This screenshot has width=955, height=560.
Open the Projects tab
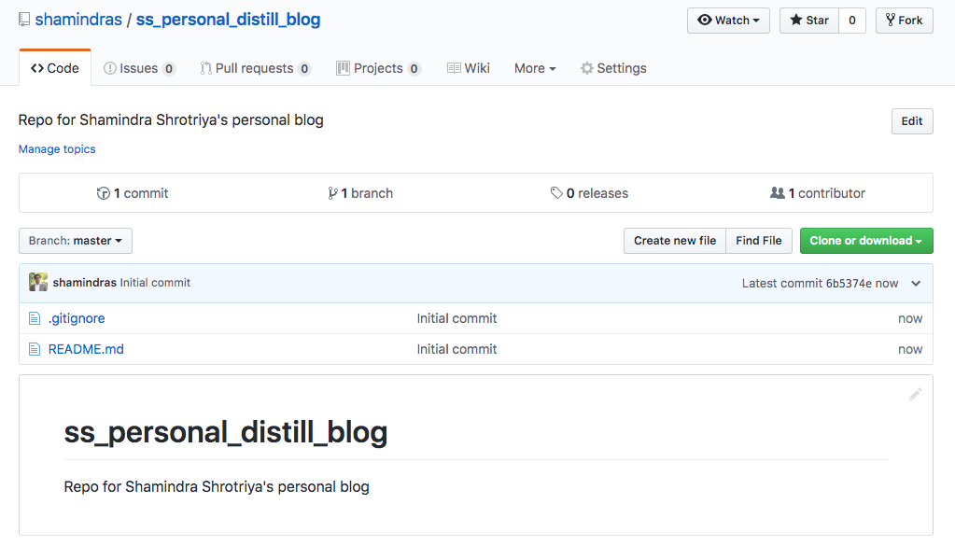378,68
